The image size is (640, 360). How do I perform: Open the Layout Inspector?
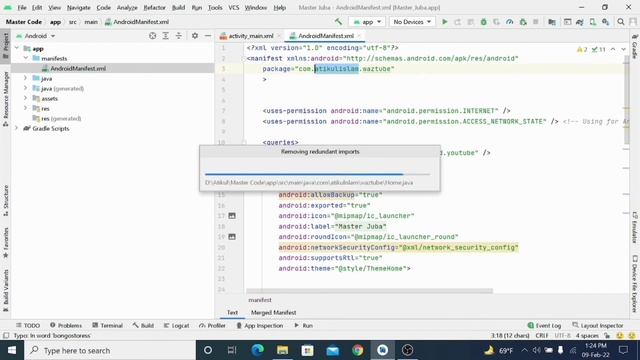tap(598, 325)
